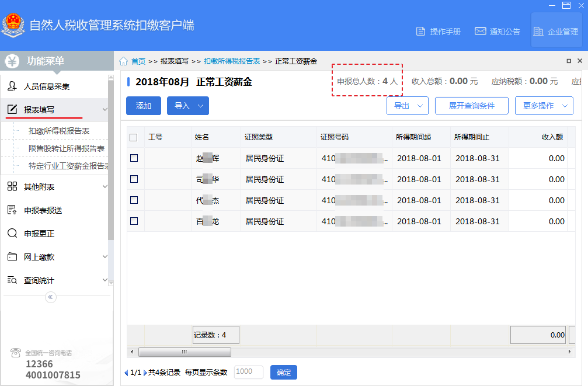This screenshot has height=386, width=588.
Task: Click the 申报更正 magnifier icon
Action: [12, 234]
